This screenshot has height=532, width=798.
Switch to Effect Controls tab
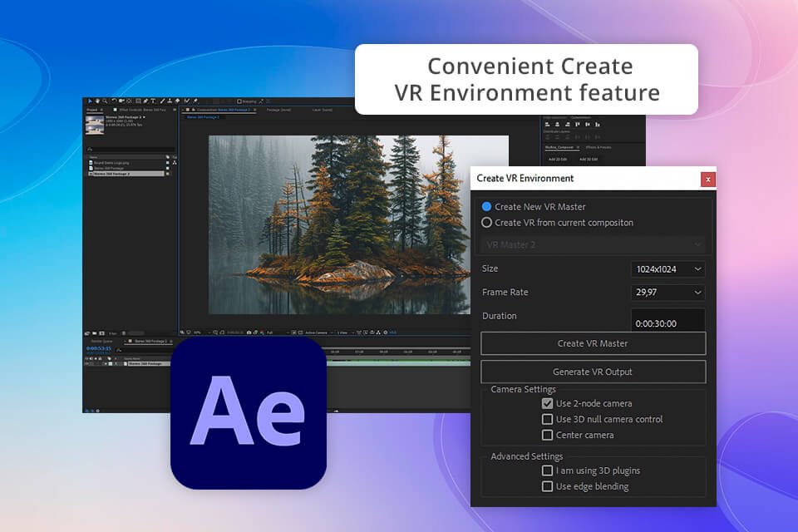pos(142,110)
